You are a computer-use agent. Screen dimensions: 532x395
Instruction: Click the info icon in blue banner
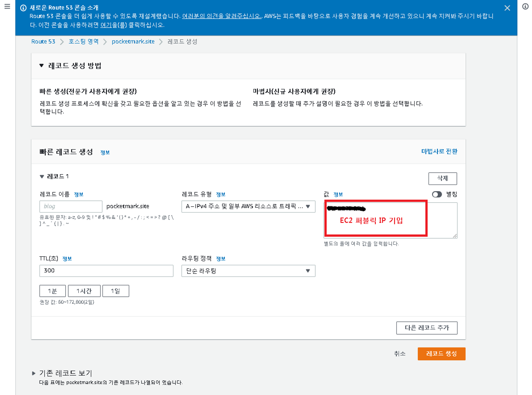click(x=23, y=8)
